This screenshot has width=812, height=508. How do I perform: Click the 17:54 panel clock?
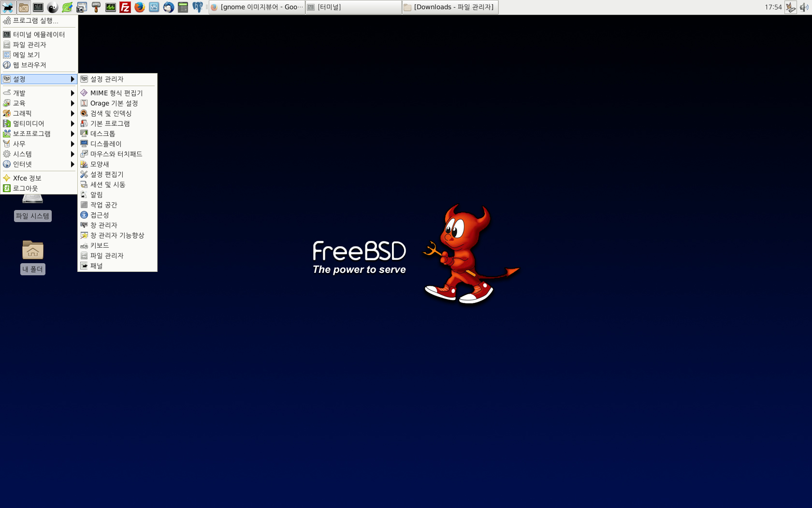coord(773,7)
